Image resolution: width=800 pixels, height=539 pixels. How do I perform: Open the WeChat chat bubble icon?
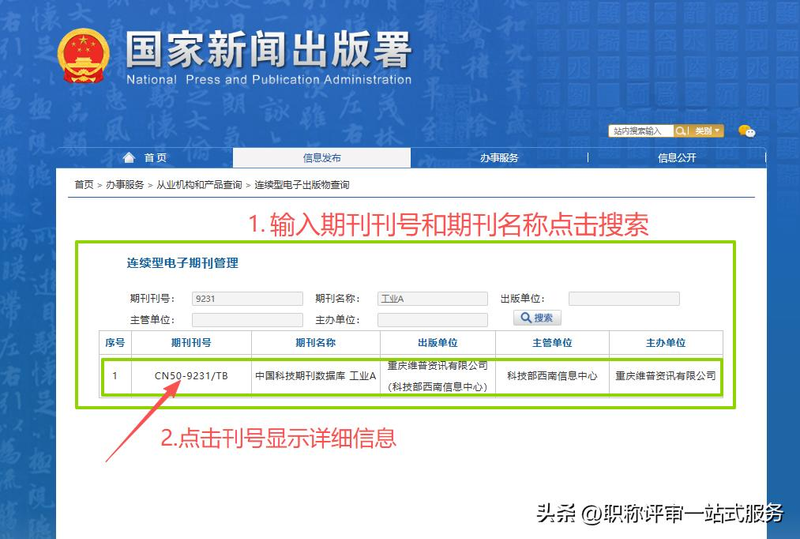coord(746,131)
